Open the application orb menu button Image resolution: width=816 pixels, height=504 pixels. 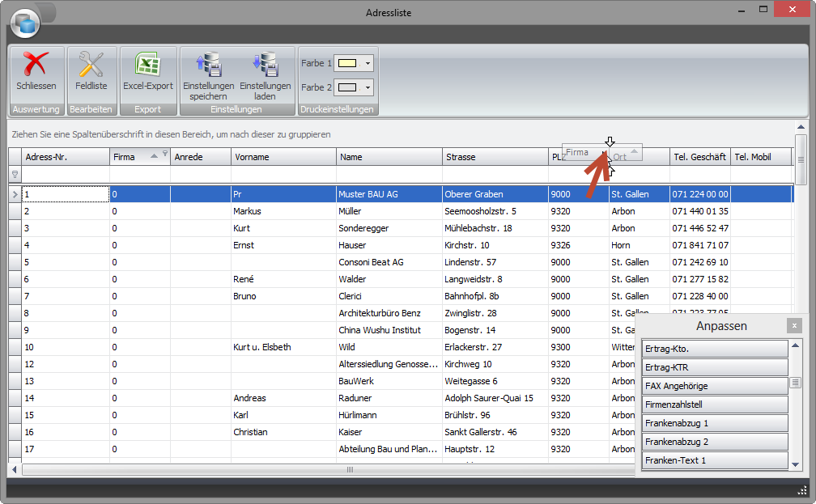26,23
